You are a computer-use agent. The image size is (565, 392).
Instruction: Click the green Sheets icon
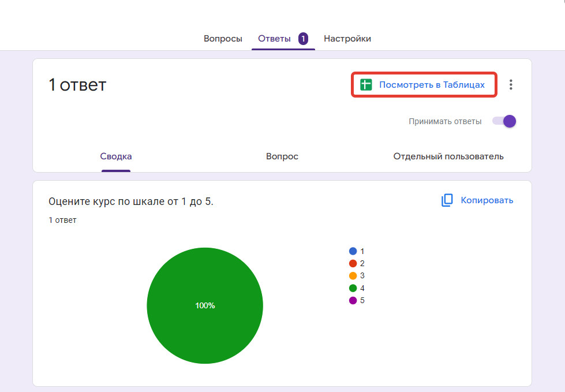click(x=366, y=85)
